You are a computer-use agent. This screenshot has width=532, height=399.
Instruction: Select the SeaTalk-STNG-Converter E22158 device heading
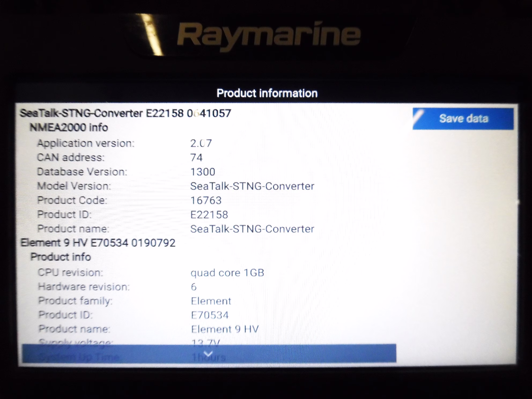(x=125, y=113)
